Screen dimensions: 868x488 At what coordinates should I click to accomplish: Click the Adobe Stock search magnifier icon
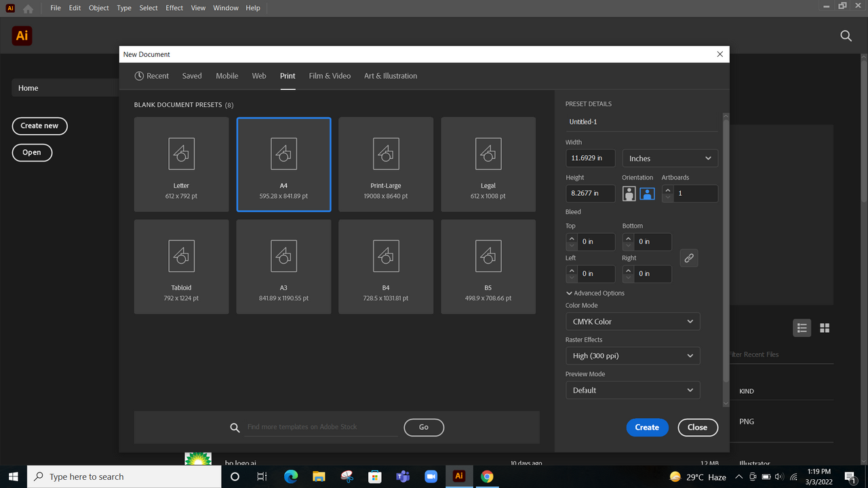235,428
